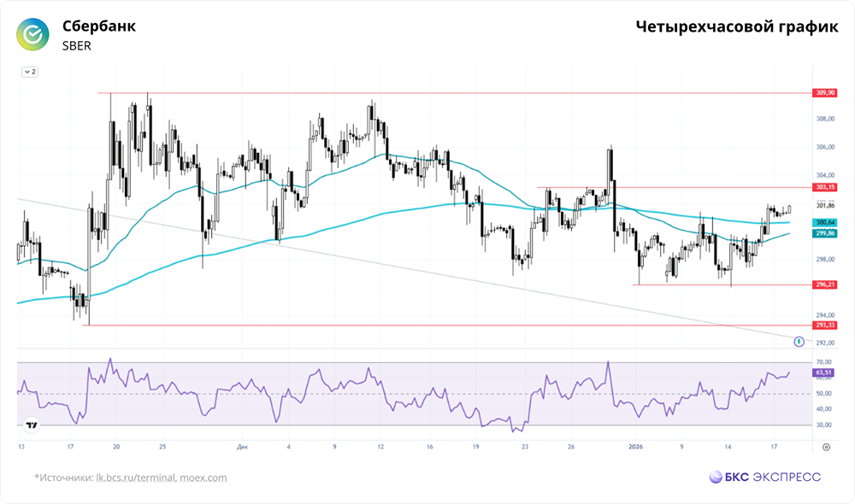Click the БКС Экспресс logo
This screenshot has height=504, width=855.
click(764, 478)
